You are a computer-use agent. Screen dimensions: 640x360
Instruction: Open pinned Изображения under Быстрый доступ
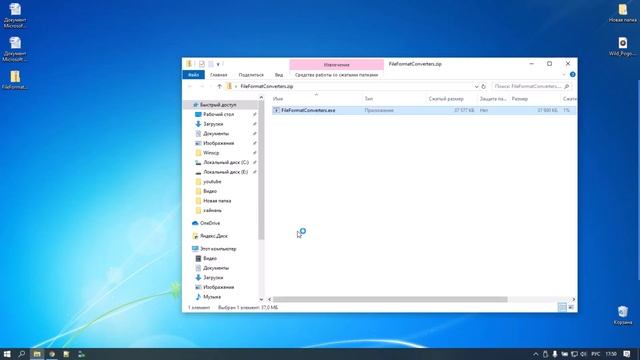(218, 143)
